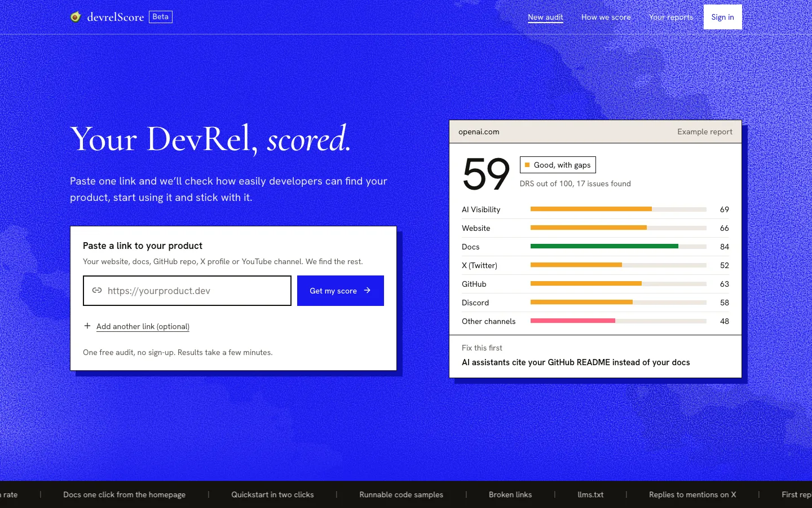
Task: Click the devrelScore brand name
Action: coord(116,17)
